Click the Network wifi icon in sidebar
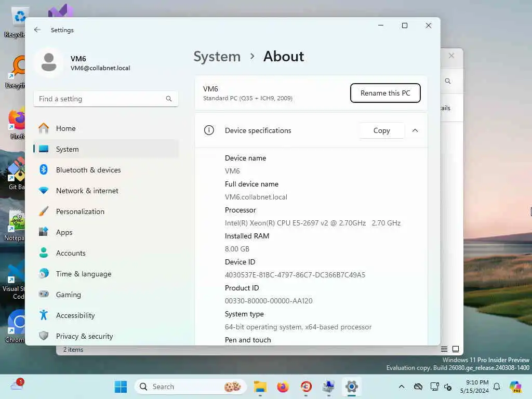 click(x=44, y=190)
